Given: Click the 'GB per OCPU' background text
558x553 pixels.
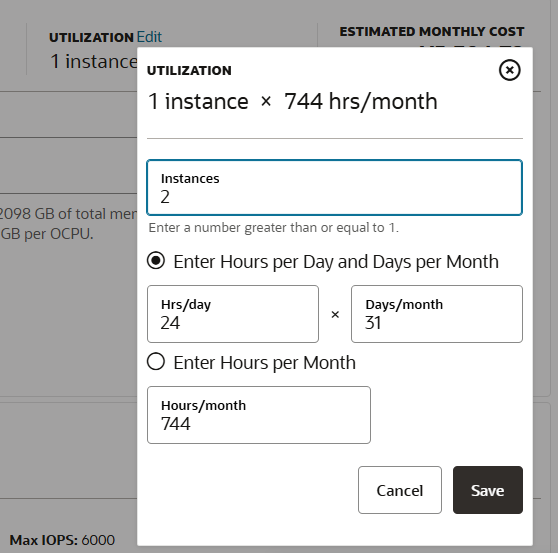Looking at the screenshot, I should click(x=47, y=234).
